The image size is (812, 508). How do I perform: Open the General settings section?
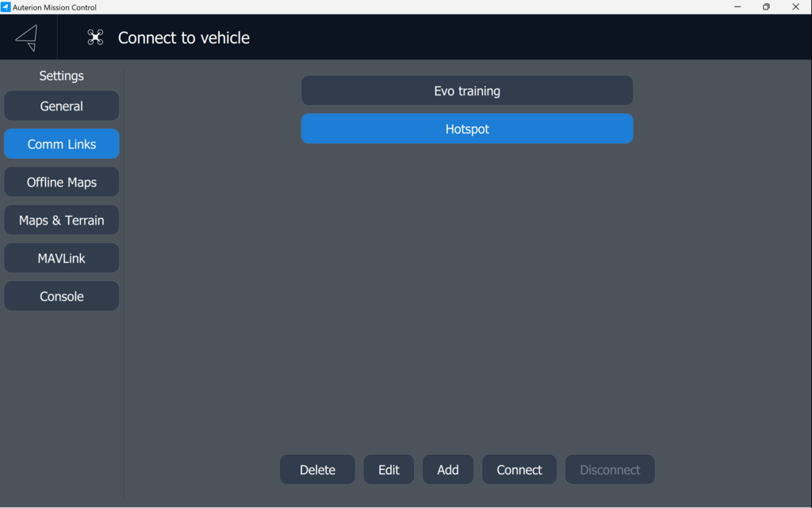tap(61, 106)
